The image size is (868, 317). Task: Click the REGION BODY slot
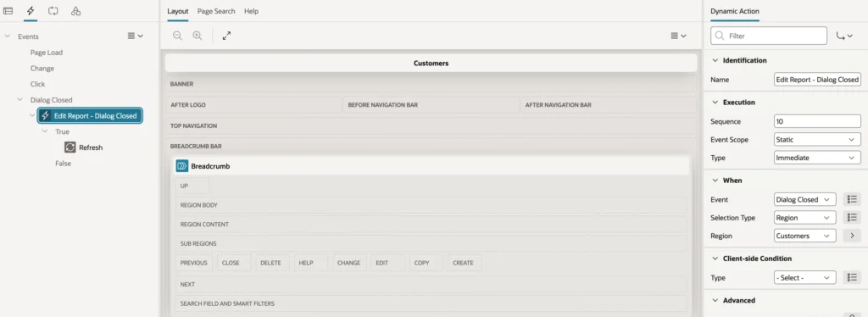point(431,205)
